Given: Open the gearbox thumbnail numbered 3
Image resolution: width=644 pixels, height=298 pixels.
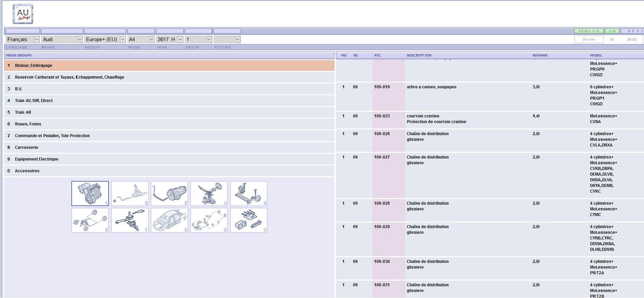Looking at the screenshot, I should click(x=170, y=193).
